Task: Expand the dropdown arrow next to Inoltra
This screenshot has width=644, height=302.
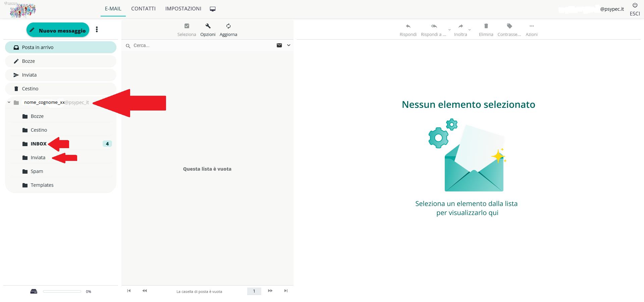Action: 470,30
